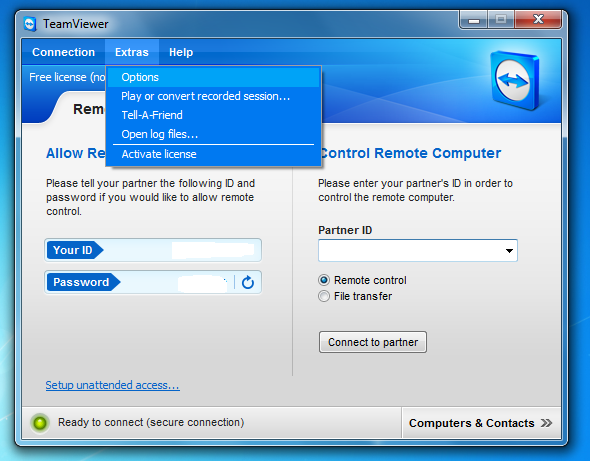Select Play or convert recorded session
Image resolution: width=590 pixels, height=461 pixels.
coord(213,96)
